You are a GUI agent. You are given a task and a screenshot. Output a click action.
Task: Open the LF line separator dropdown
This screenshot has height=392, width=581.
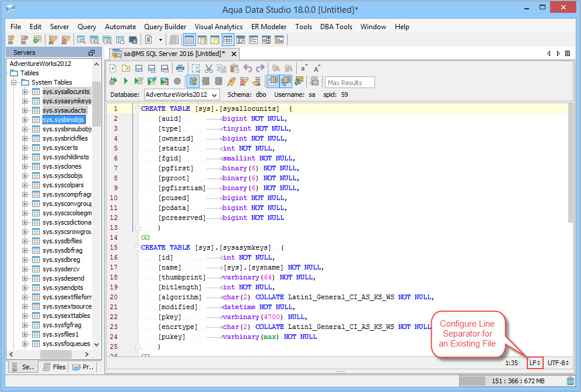[534, 363]
